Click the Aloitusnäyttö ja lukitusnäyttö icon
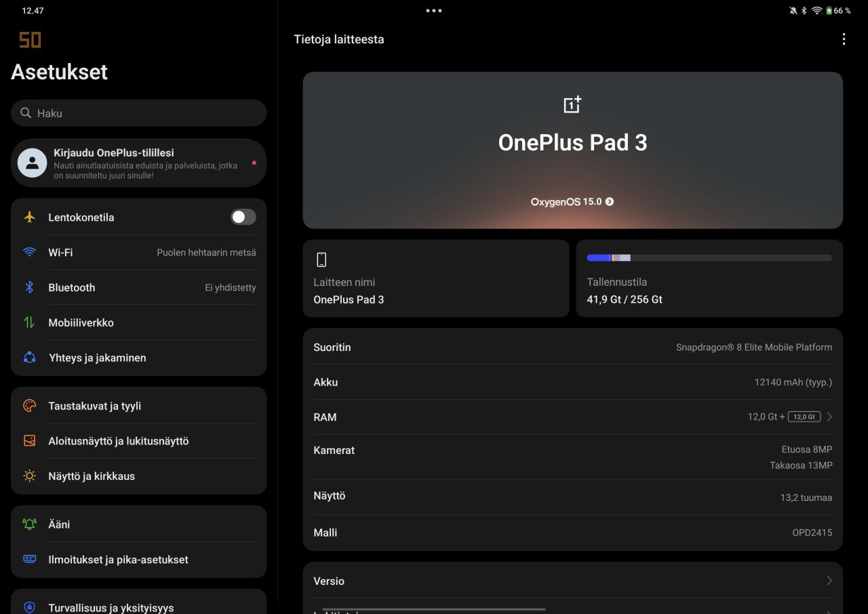This screenshot has width=868, height=614. 29,441
